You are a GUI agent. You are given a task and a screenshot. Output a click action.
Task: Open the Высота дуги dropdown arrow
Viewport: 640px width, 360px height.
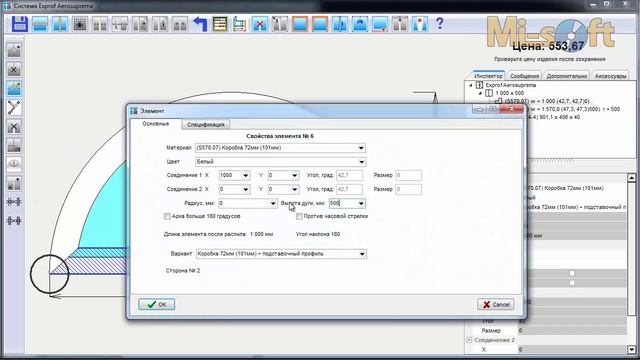point(361,203)
